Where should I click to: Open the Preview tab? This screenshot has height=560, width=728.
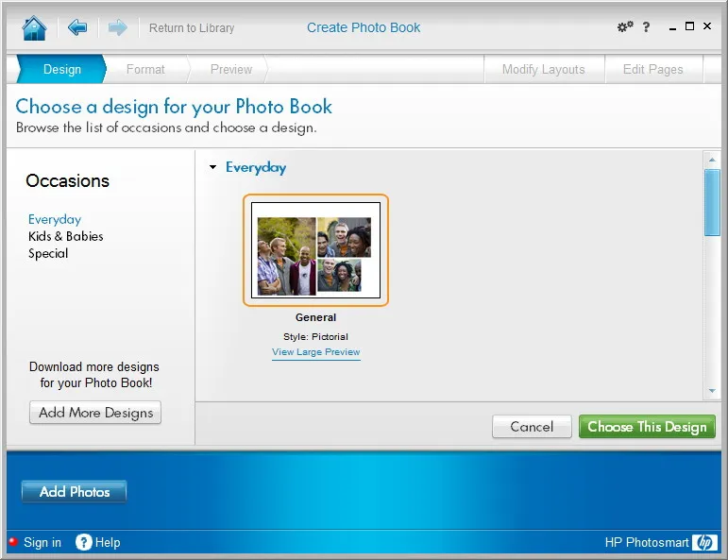coord(231,69)
